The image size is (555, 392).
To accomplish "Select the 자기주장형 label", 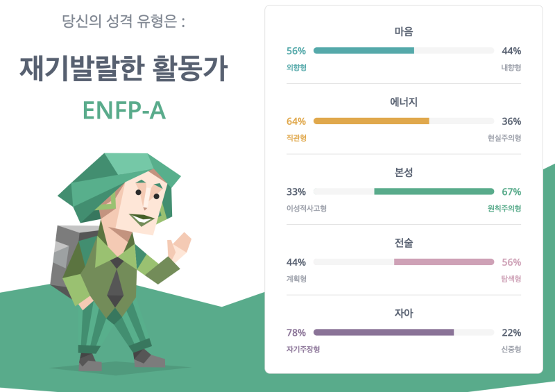I will tap(303, 349).
